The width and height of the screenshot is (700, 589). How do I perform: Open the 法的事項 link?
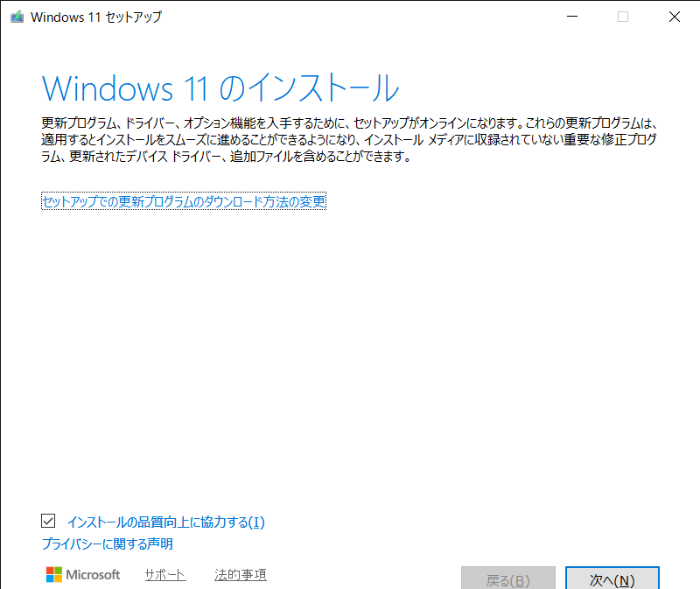(240, 575)
